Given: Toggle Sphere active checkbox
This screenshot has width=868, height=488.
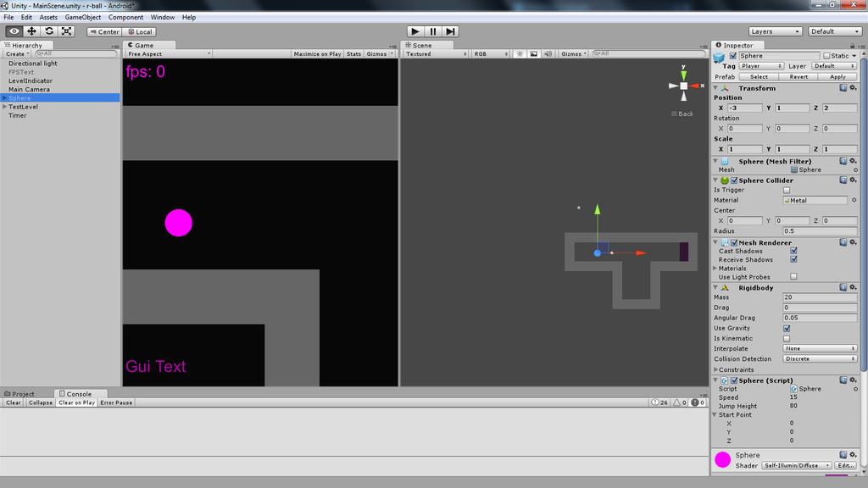Looking at the screenshot, I should [x=733, y=56].
